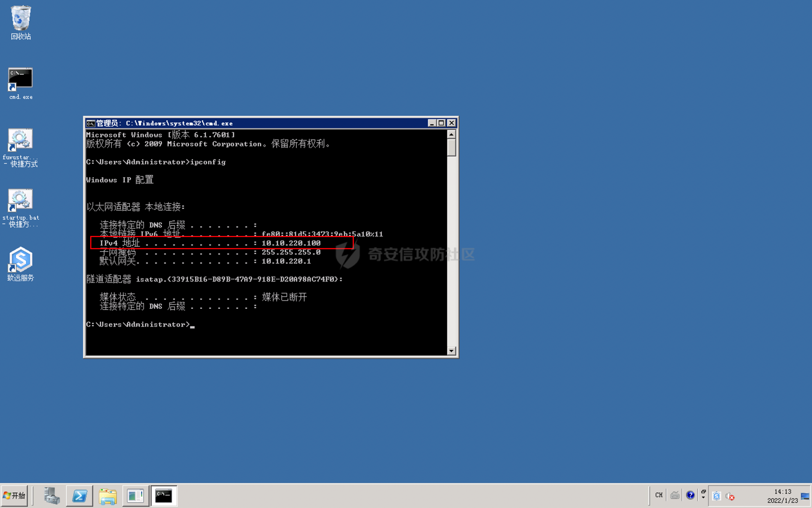Click the cmd title bar text

tap(165, 123)
